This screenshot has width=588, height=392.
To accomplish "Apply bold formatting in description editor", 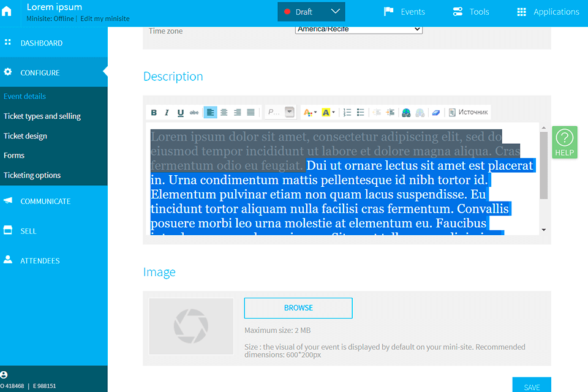I will click(154, 112).
